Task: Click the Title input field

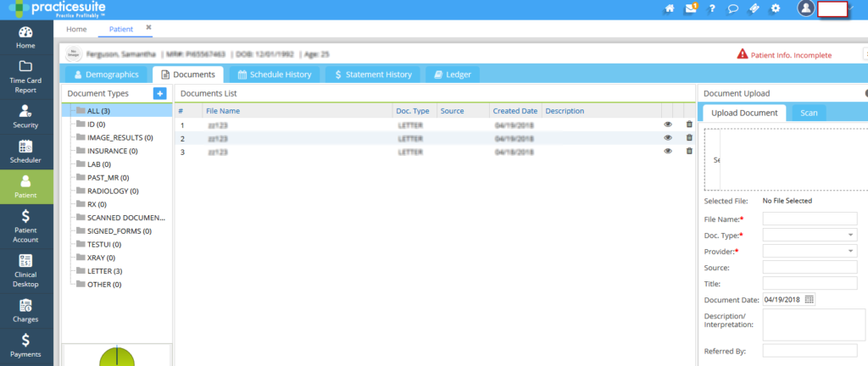Action: click(810, 283)
